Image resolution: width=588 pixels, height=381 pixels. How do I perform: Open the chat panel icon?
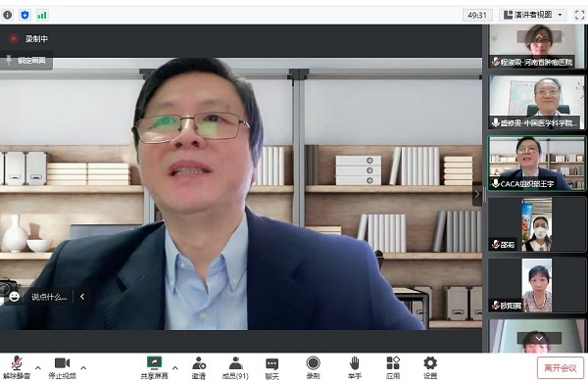pos(271,363)
